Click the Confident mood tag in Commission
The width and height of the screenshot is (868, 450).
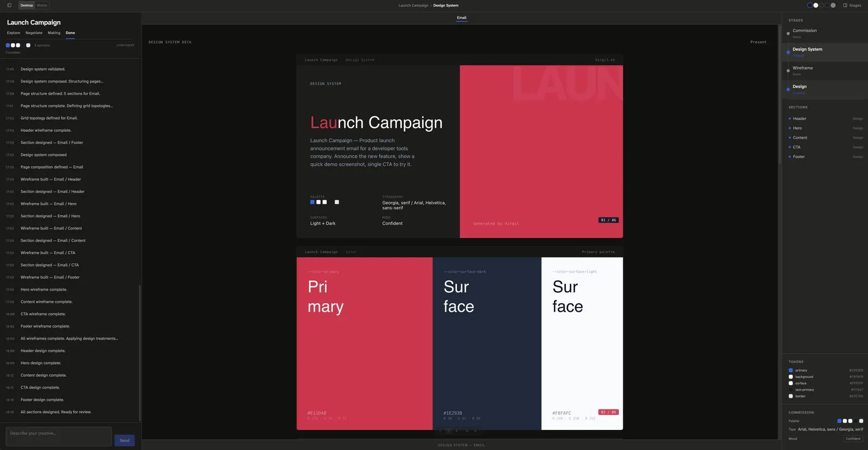tap(853, 439)
